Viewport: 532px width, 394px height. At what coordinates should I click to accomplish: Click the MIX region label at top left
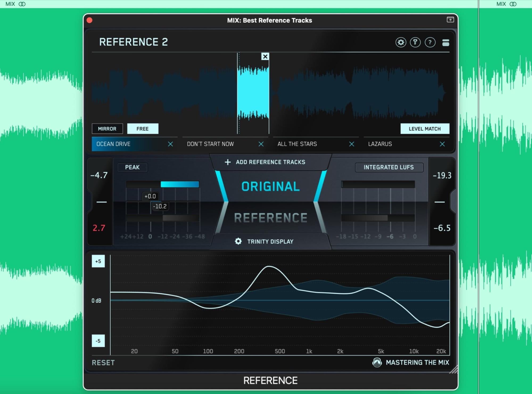point(10,4)
